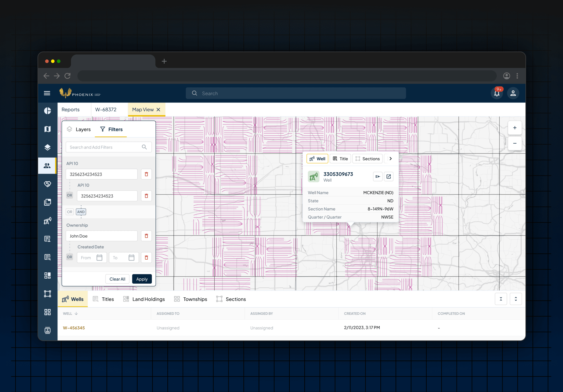
Task: Open well 3305309673 in new window
Action: (389, 177)
